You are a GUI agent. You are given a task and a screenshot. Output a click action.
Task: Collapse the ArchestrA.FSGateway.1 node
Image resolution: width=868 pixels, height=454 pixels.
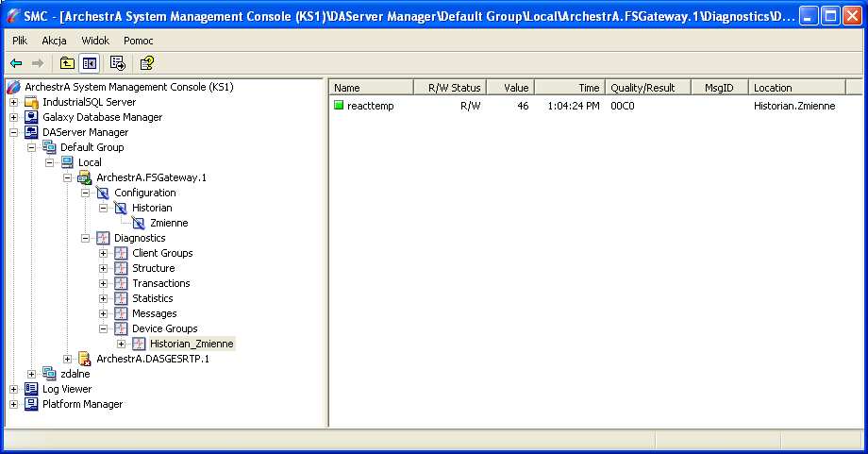tap(67, 177)
